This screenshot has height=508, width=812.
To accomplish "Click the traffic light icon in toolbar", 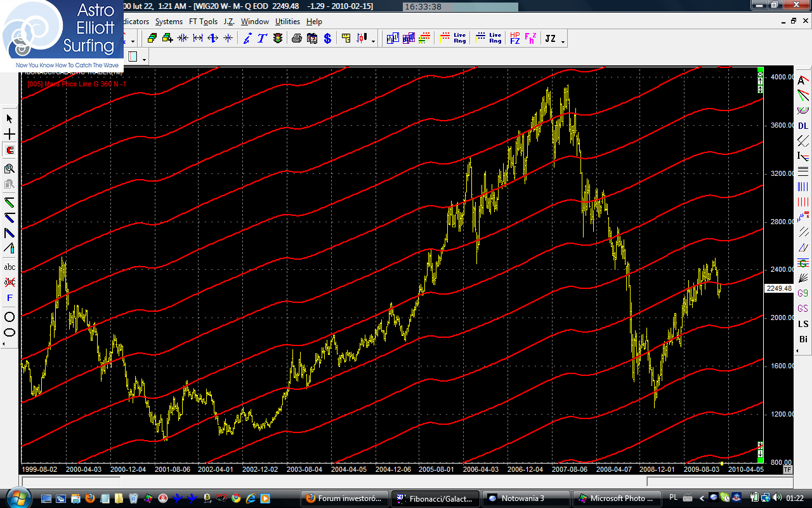I will (278, 39).
